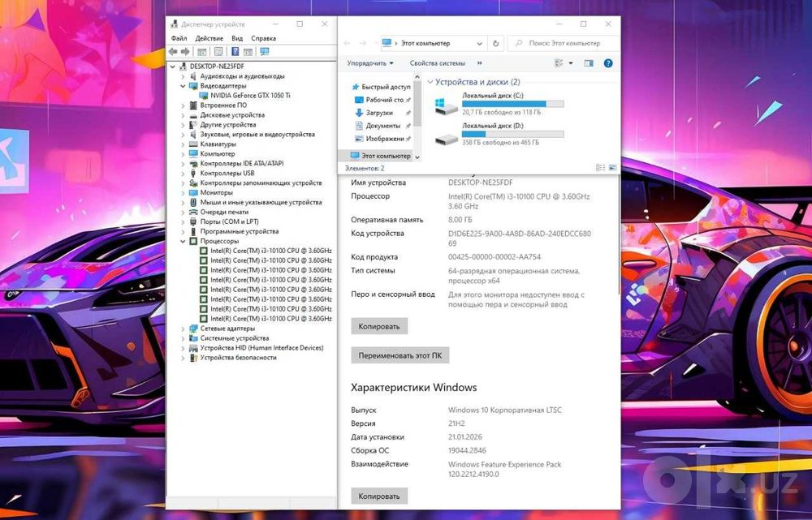Collapse the Процессоры node
812x520 pixels.
(183, 241)
